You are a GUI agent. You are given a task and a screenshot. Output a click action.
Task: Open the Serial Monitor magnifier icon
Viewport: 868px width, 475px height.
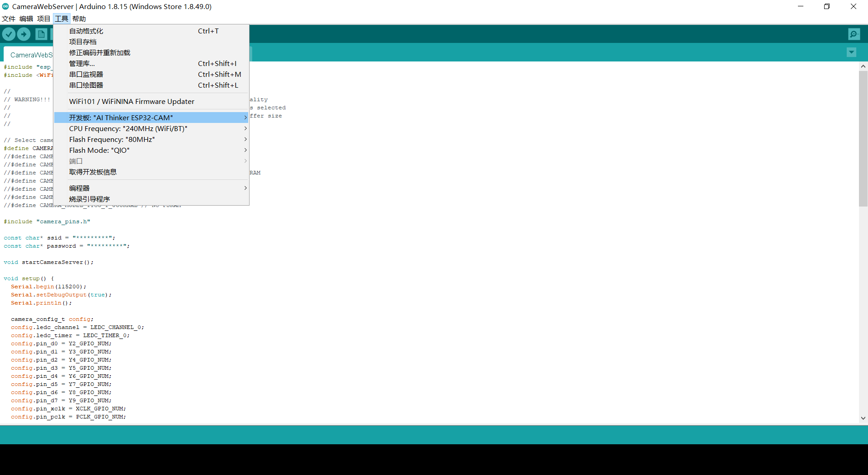(854, 34)
